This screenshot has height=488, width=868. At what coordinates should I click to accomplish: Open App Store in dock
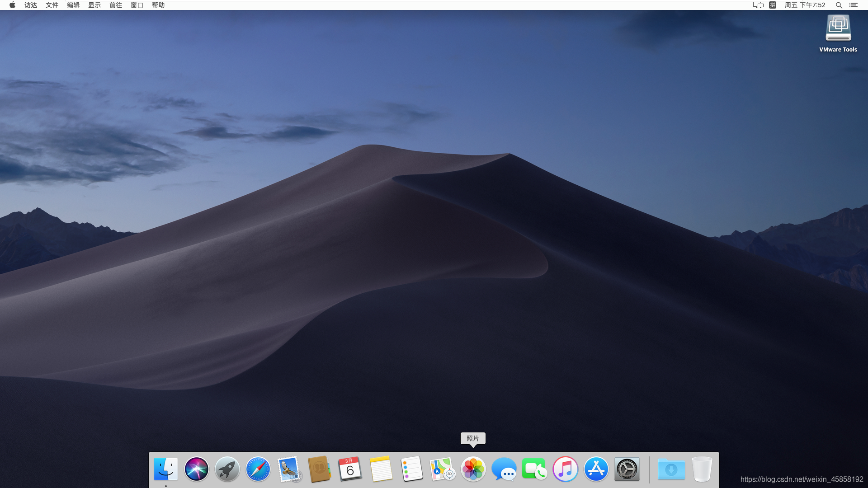596,469
